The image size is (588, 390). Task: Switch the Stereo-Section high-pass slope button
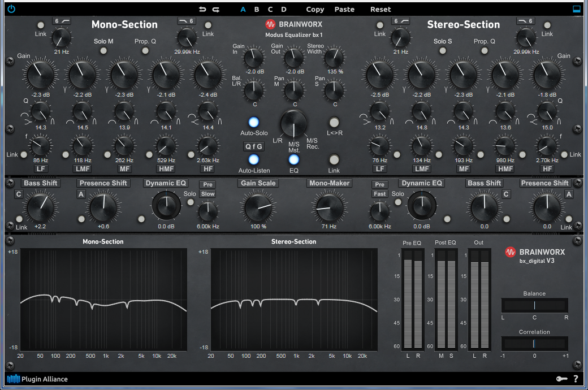tap(400, 21)
